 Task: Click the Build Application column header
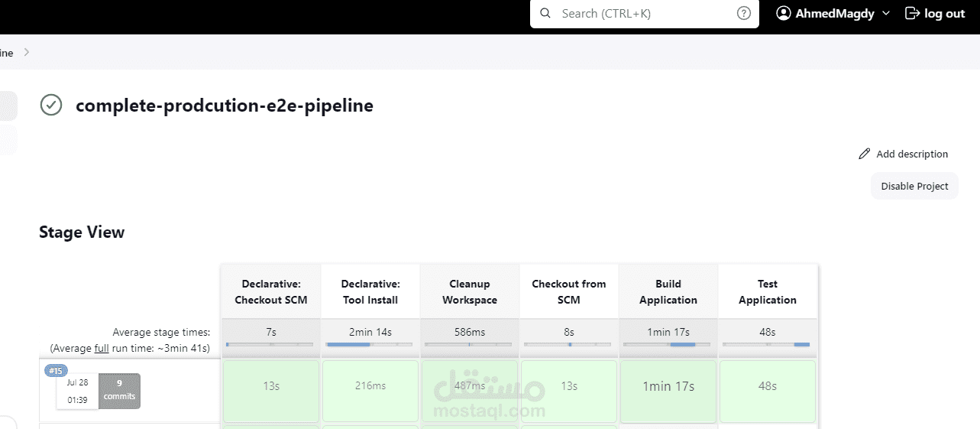(x=668, y=292)
